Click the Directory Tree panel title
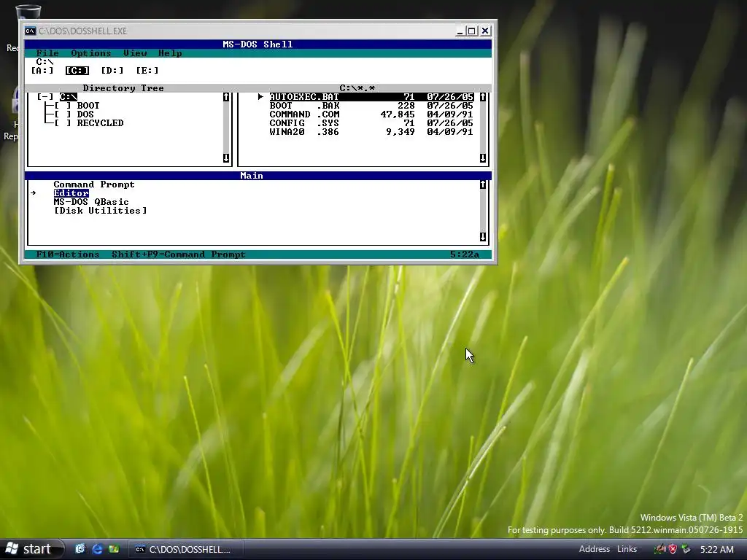Image resolution: width=747 pixels, height=560 pixels. tap(123, 88)
